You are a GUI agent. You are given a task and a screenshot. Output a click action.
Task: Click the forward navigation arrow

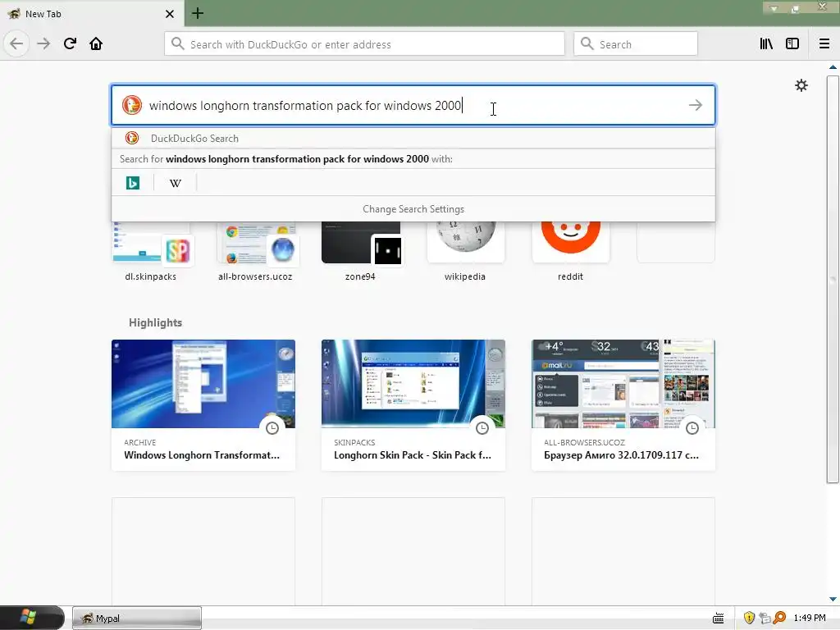pos(43,44)
